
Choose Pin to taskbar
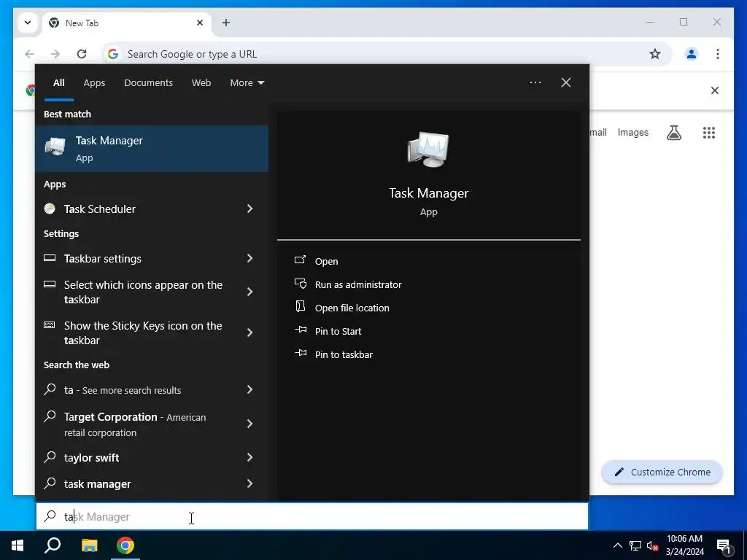pyautogui.click(x=344, y=355)
